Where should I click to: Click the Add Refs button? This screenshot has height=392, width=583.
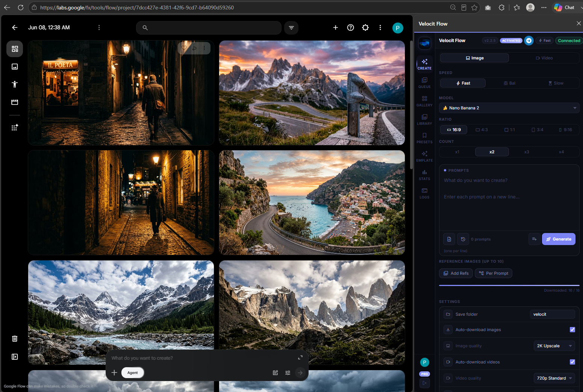[x=456, y=273]
